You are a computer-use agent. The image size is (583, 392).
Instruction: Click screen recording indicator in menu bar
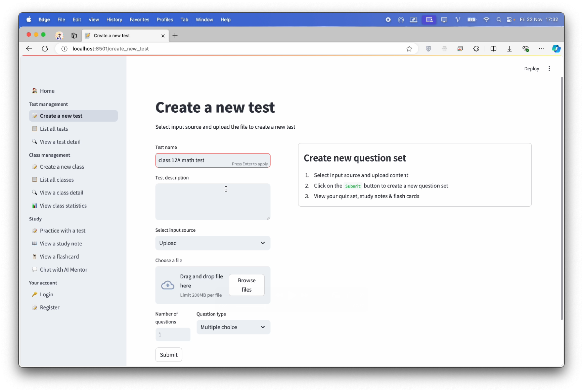[388, 19]
